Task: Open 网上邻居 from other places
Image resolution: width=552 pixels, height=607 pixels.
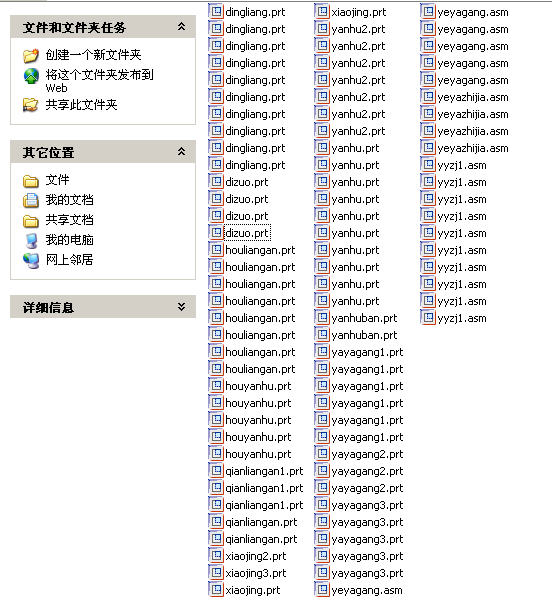Action: click(69, 260)
